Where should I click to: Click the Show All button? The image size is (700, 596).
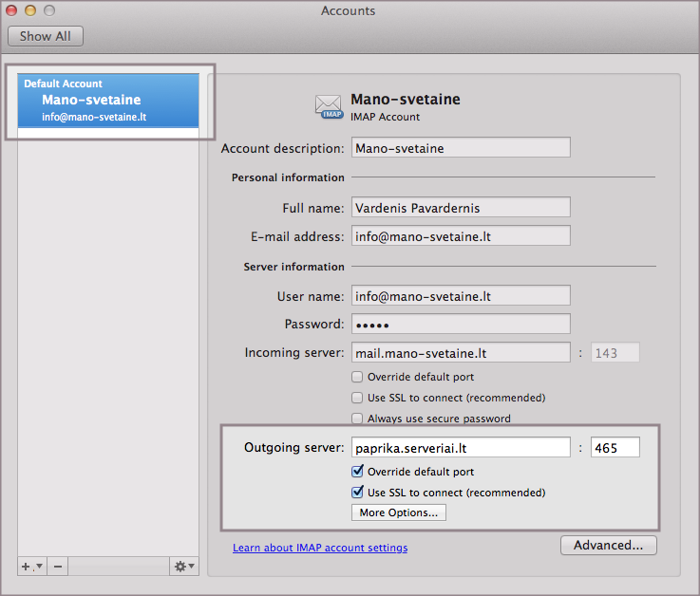pyautogui.click(x=46, y=36)
